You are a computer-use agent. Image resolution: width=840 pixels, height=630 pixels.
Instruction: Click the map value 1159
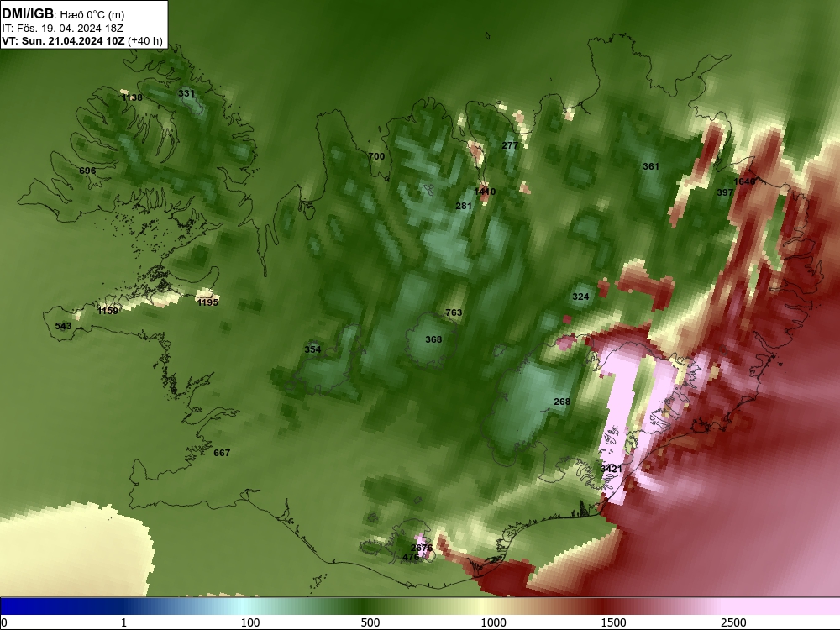(108, 311)
